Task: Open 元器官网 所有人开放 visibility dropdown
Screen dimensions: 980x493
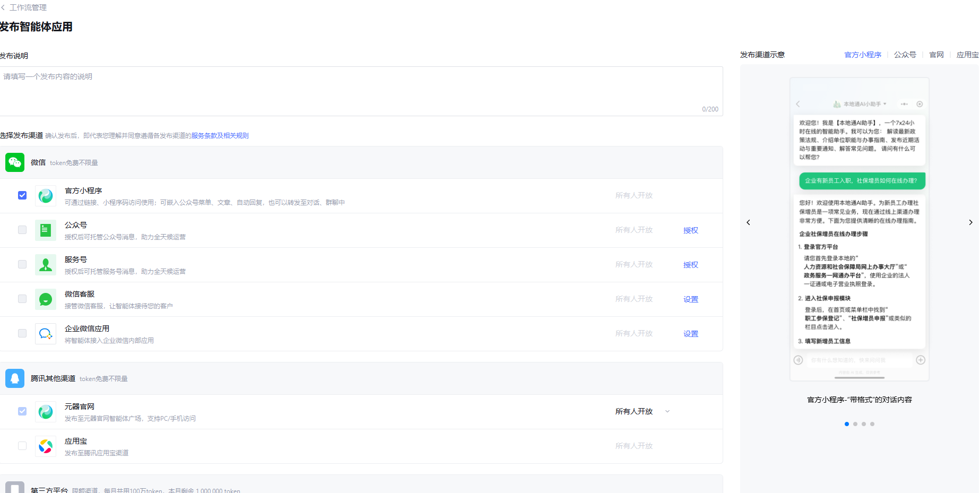Action: point(643,411)
